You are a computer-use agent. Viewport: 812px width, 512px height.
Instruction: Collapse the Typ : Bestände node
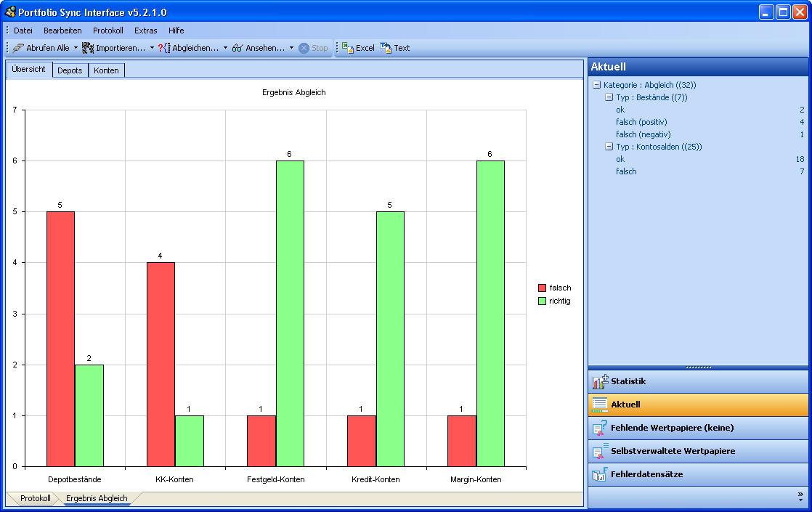[609, 97]
